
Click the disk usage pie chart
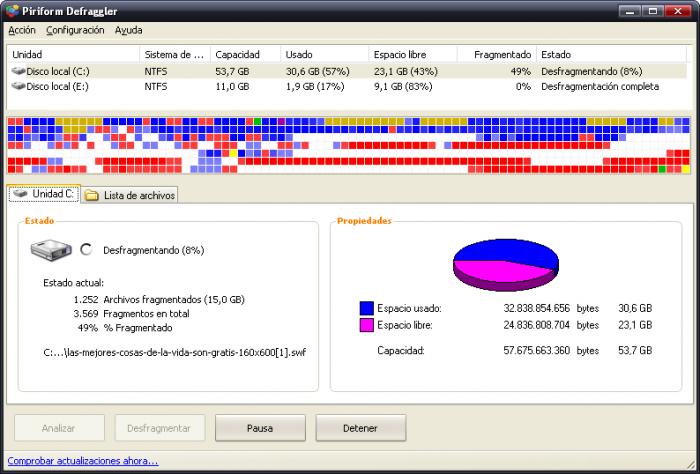point(506,265)
